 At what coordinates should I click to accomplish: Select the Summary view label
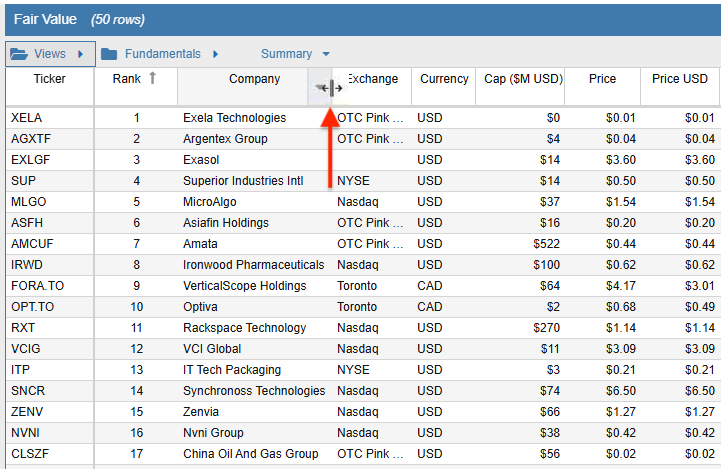pyautogui.click(x=286, y=54)
